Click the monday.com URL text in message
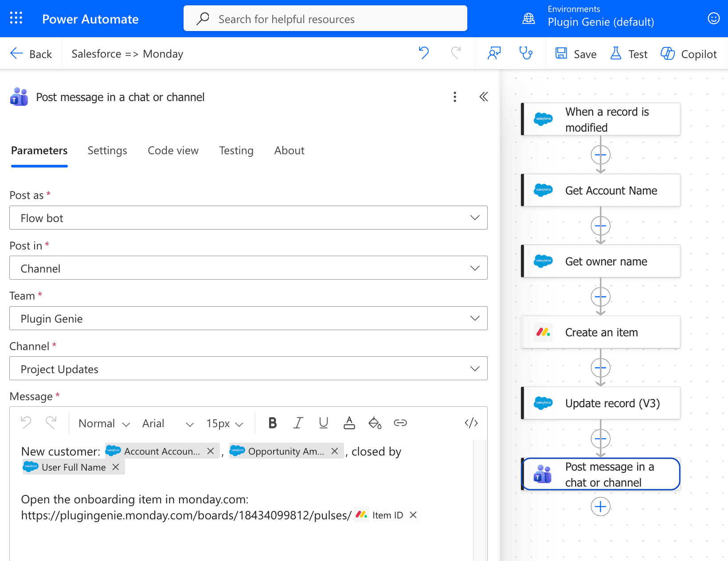728x561 pixels. pyautogui.click(x=186, y=515)
